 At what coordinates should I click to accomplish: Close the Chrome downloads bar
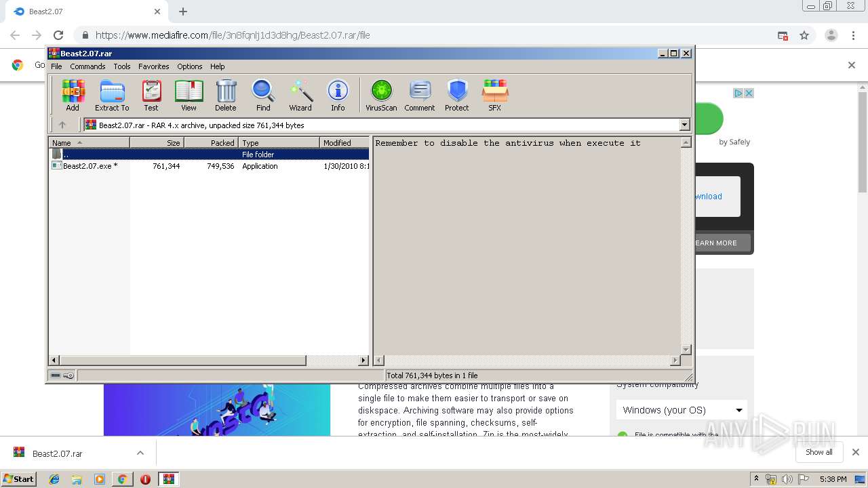pos(856,452)
